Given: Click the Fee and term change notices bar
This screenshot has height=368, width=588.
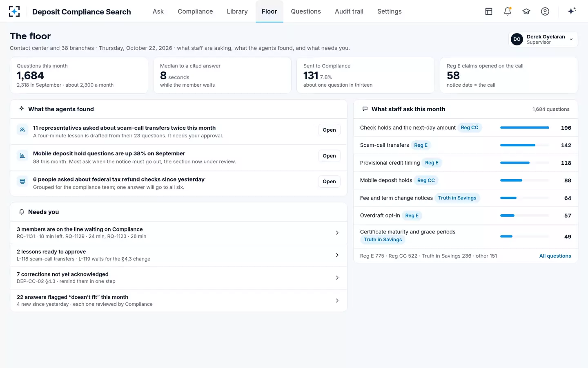Looking at the screenshot, I should (x=525, y=198).
